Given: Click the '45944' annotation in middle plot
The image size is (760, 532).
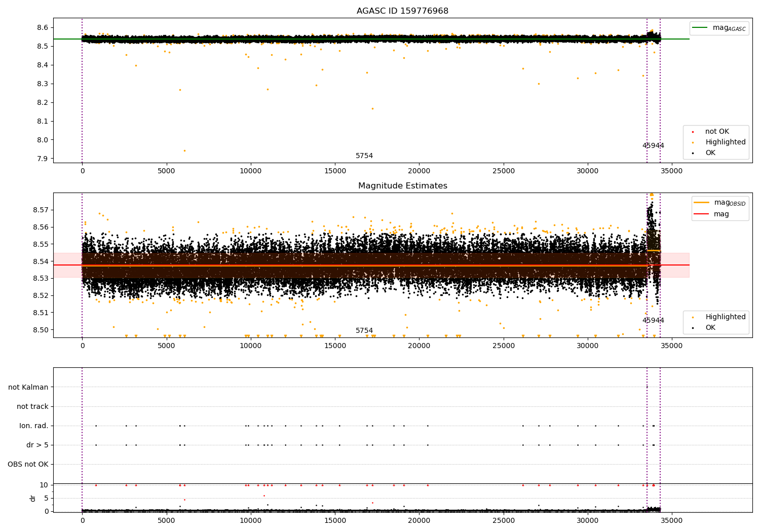Looking at the screenshot, I should point(653,321).
